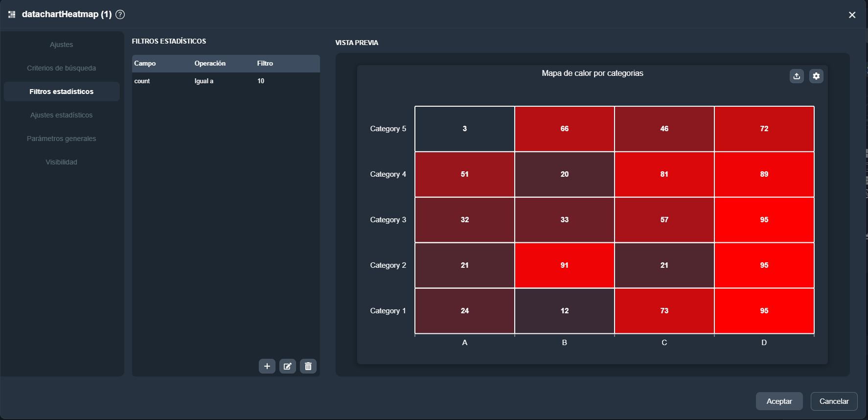
Task: Open the Visibilidad tab
Action: (62, 162)
